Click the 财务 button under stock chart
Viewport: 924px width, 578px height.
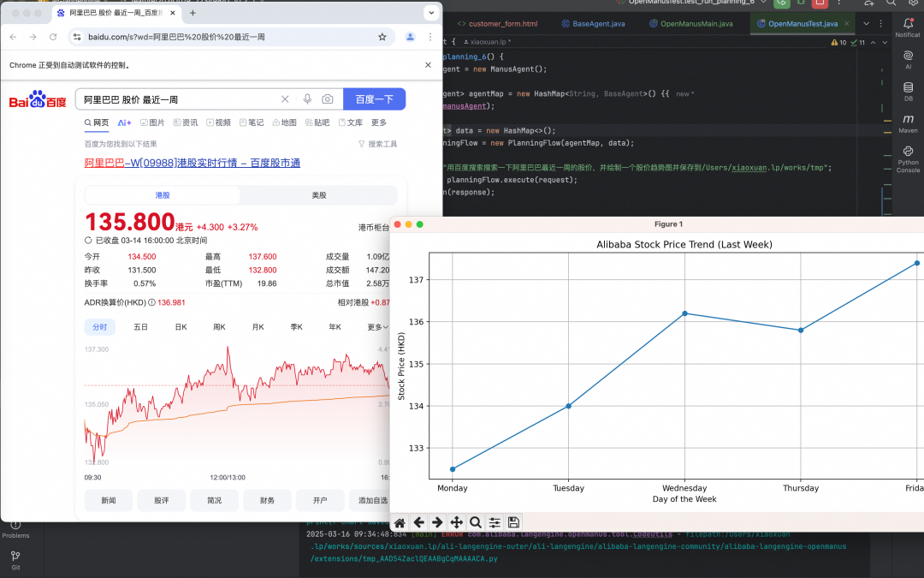tap(267, 500)
